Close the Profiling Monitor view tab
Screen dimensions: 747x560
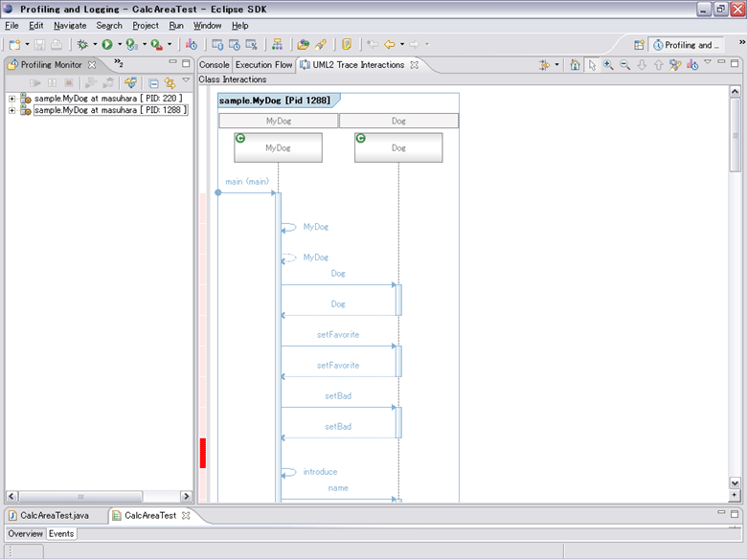92,65
